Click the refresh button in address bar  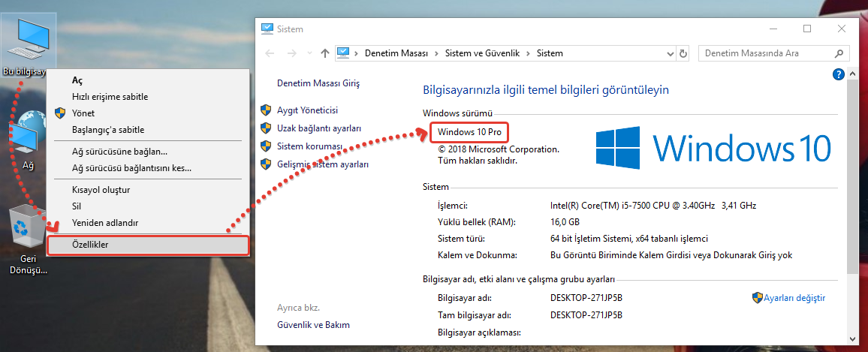pos(683,54)
